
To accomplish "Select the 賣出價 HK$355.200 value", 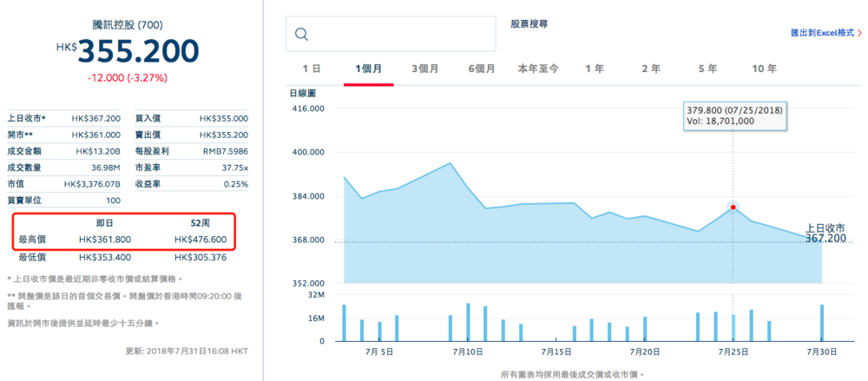I will coord(224,135).
